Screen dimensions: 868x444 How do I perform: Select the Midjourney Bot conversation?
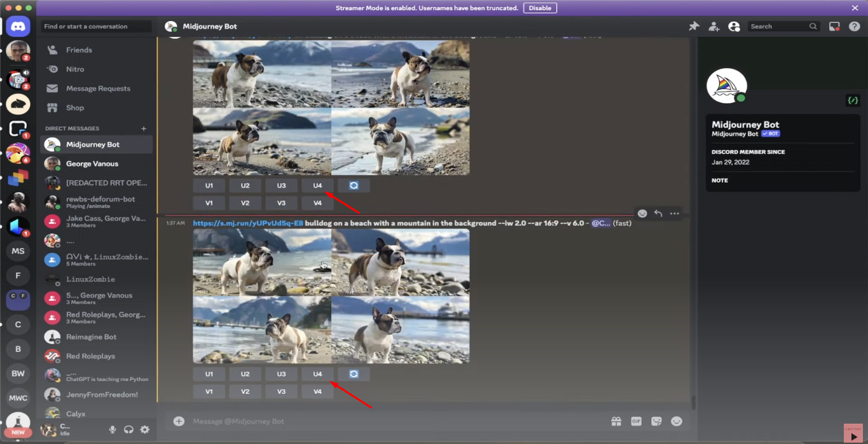[x=97, y=144]
